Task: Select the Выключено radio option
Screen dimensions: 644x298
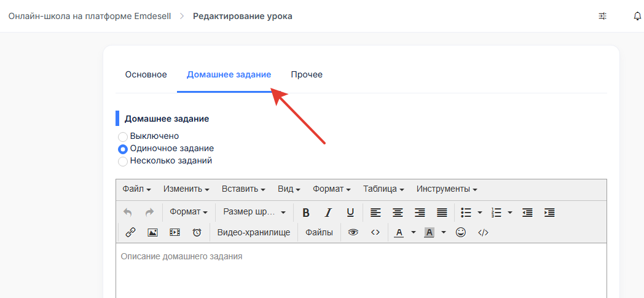Action: click(123, 137)
